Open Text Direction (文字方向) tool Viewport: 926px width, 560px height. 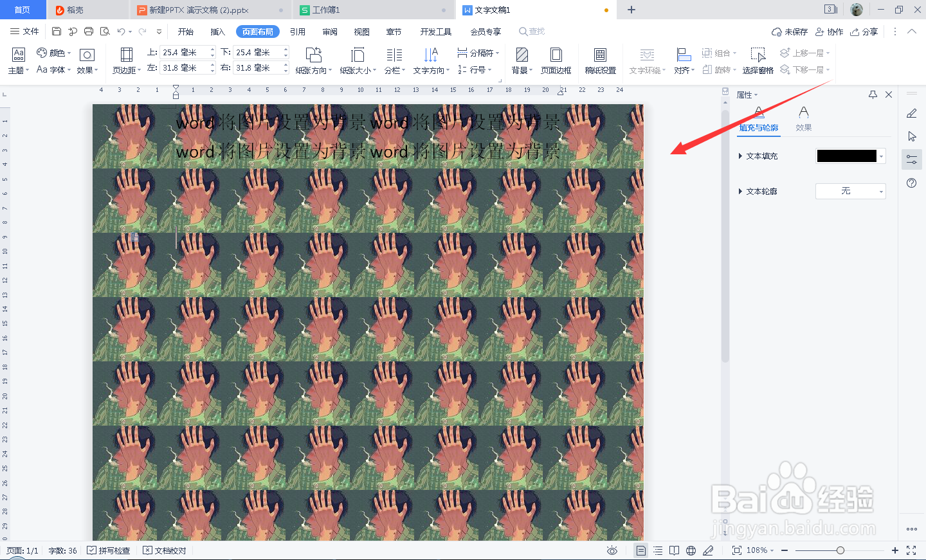pyautogui.click(x=431, y=61)
